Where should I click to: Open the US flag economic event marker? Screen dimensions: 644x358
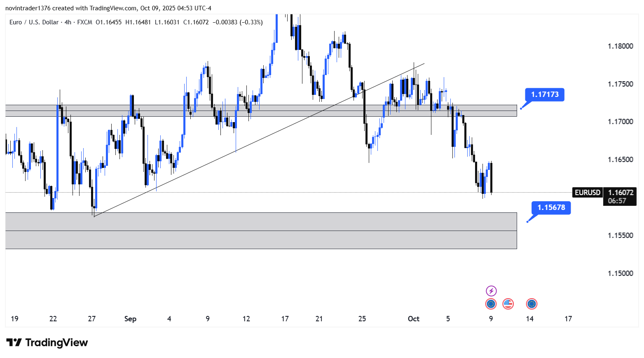pos(508,304)
